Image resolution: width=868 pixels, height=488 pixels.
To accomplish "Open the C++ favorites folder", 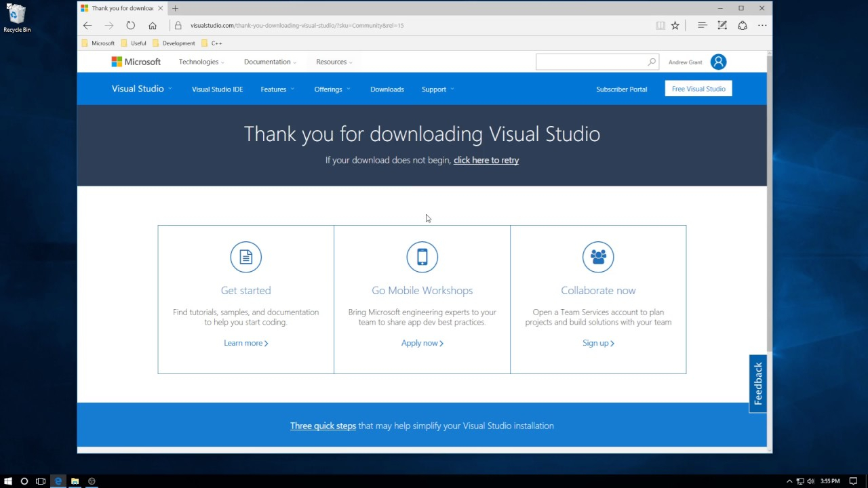I will click(x=212, y=43).
